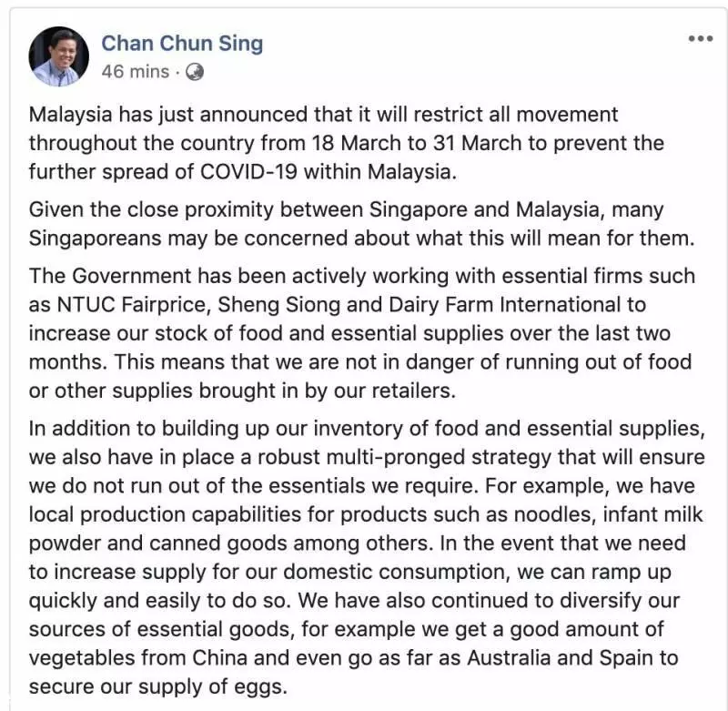728x711 pixels.
Task: Open the Chan Chun Sing profile name link
Action: [182, 43]
